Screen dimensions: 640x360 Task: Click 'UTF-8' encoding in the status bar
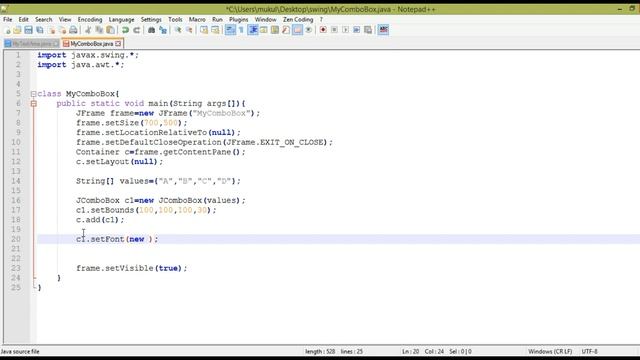tap(589, 351)
